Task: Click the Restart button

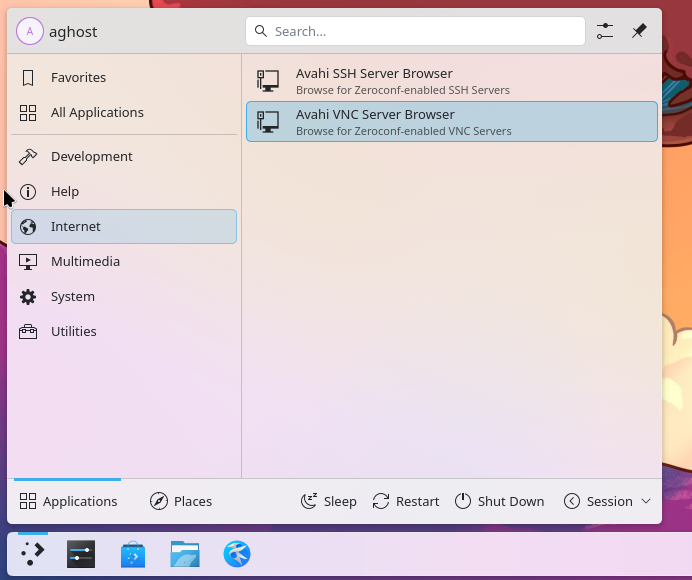Action: click(406, 501)
